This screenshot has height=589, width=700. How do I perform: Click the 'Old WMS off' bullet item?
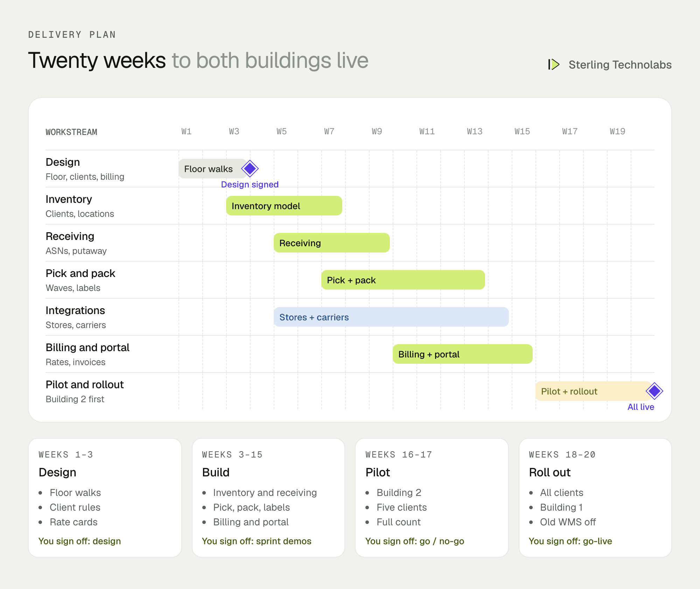pos(568,522)
